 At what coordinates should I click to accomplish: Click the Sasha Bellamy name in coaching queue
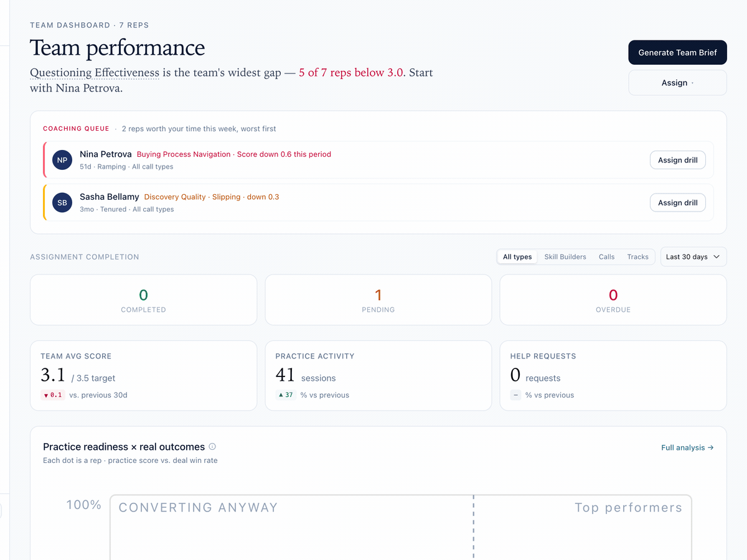110,197
